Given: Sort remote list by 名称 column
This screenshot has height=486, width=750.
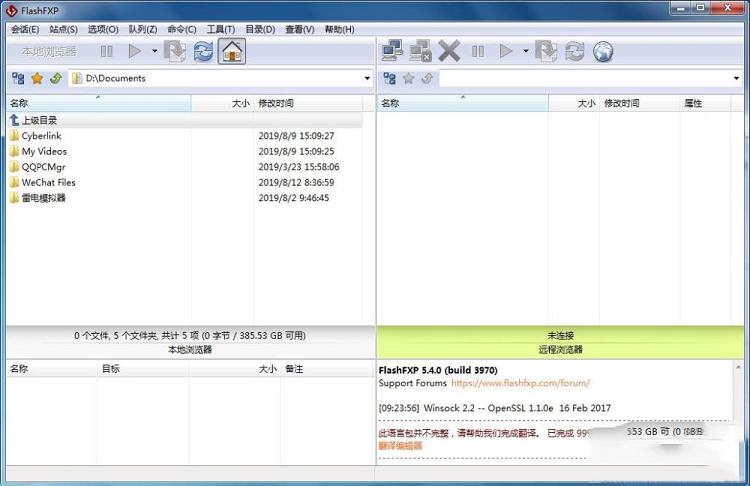Looking at the screenshot, I should 463,103.
